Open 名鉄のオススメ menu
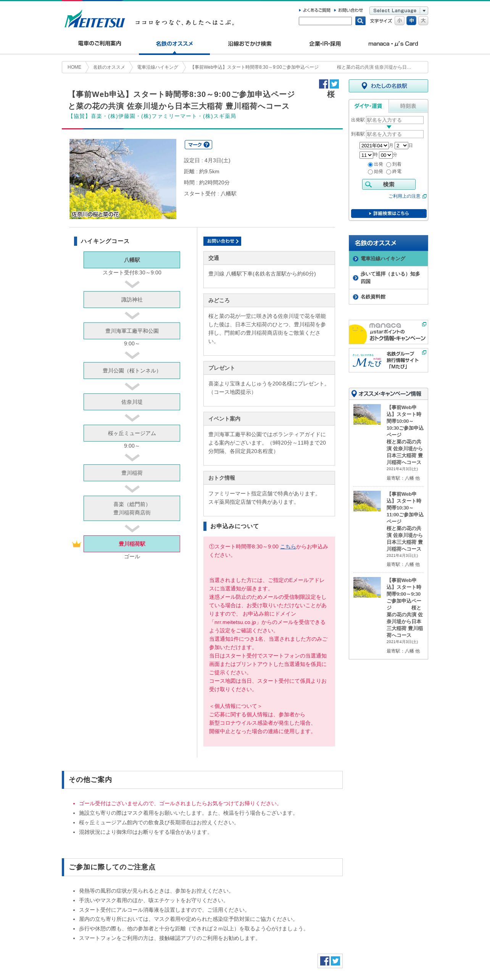 point(174,44)
